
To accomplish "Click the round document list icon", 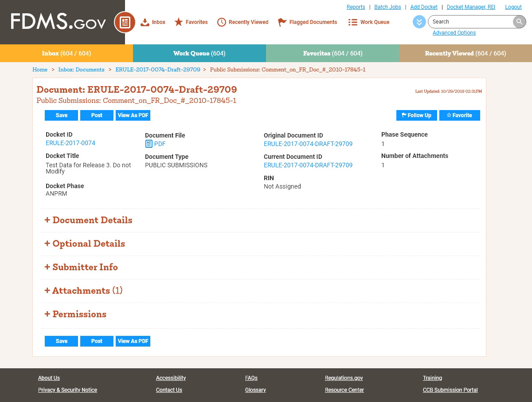I will click(125, 22).
